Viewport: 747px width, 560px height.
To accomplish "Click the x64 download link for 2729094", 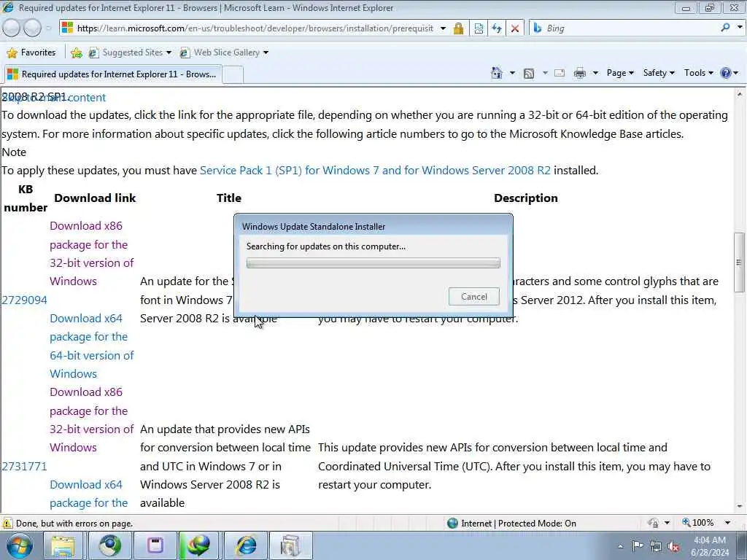I will tap(91, 346).
